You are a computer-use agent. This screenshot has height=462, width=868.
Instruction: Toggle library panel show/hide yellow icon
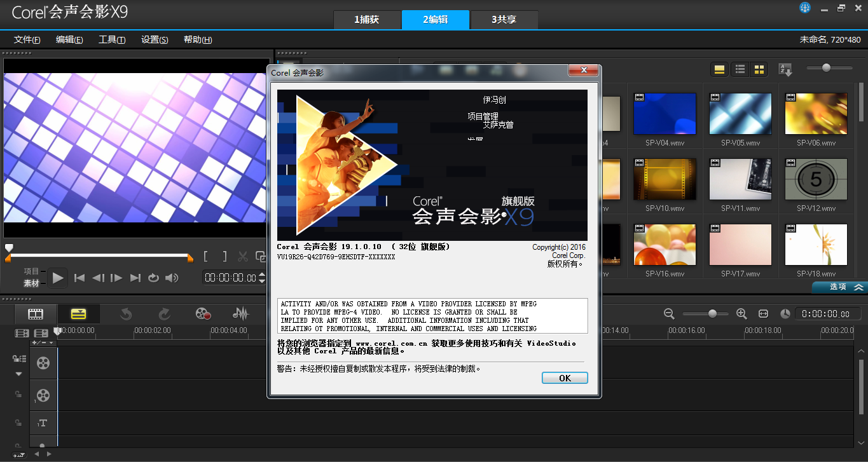720,69
